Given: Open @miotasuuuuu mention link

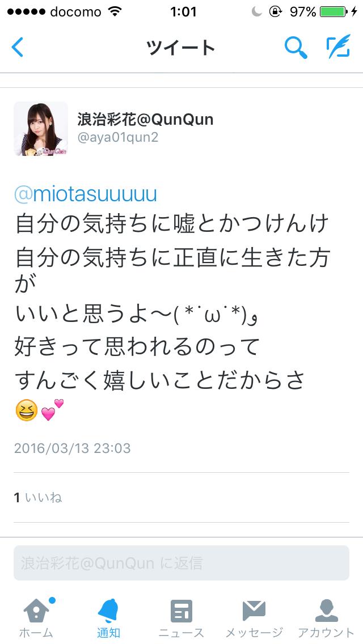Looking at the screenshot, I should [x=86, y=194].
